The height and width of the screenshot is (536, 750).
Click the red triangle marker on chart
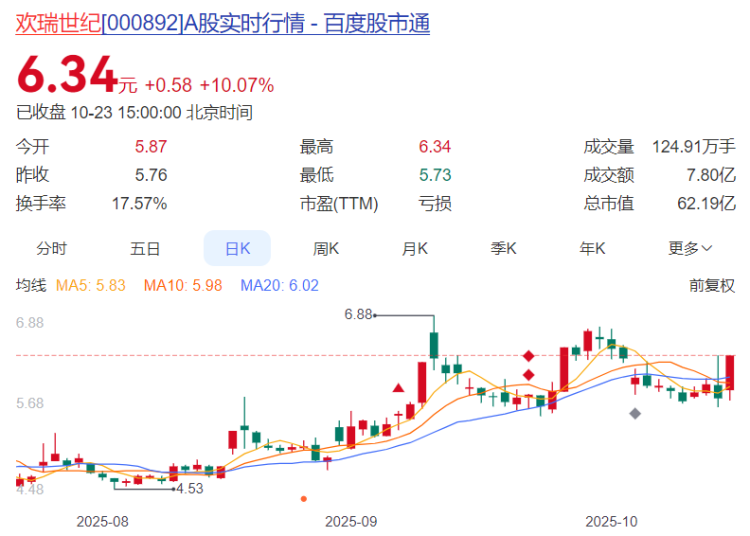click(x=398, y=388)
